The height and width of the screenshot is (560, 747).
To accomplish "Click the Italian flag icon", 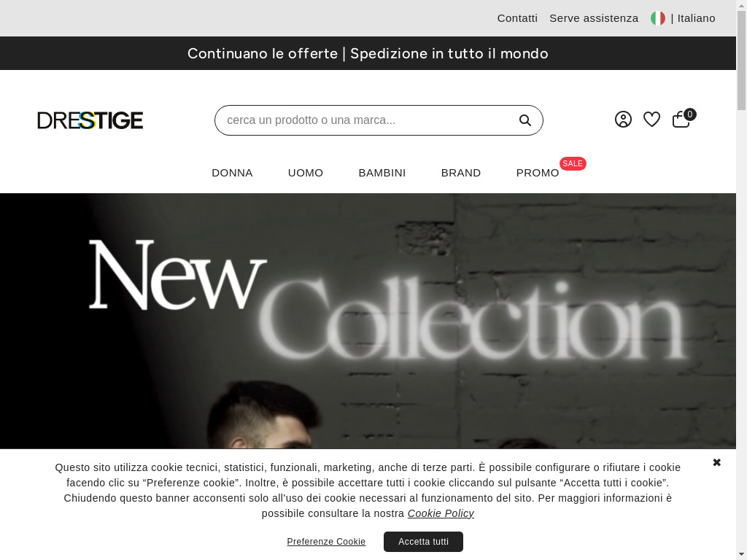I will (658, 18).
